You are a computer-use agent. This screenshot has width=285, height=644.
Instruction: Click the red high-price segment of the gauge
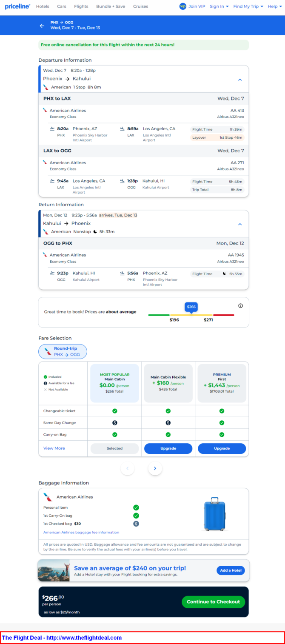pyautogui.click(x=224, y=315)
